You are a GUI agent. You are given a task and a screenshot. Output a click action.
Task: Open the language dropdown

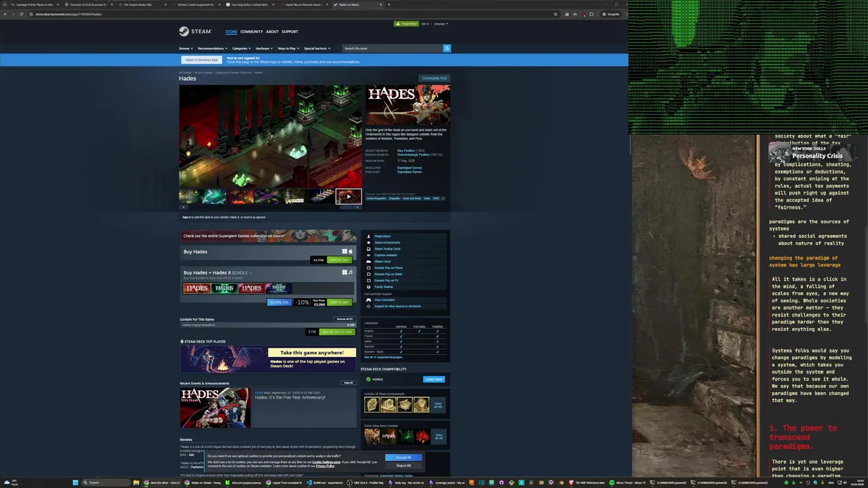click(441, 24)
